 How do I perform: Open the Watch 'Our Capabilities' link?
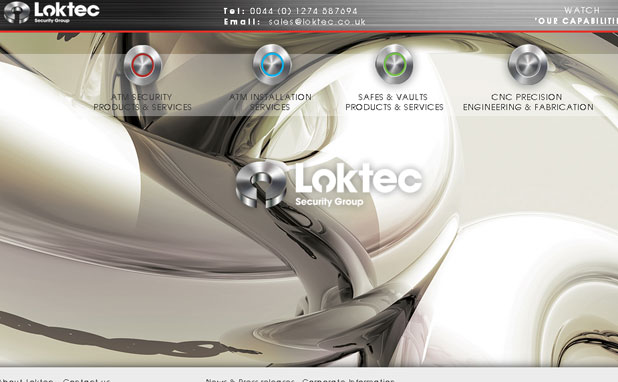click(576, 15)
